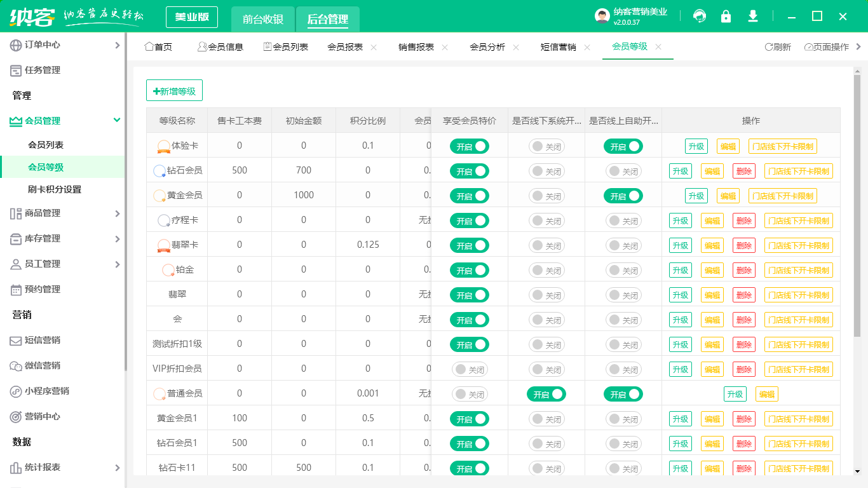Click the 首页 home icon tab
Image resolution: width=868 pixels, height=488 pixels.
point(149,47)
